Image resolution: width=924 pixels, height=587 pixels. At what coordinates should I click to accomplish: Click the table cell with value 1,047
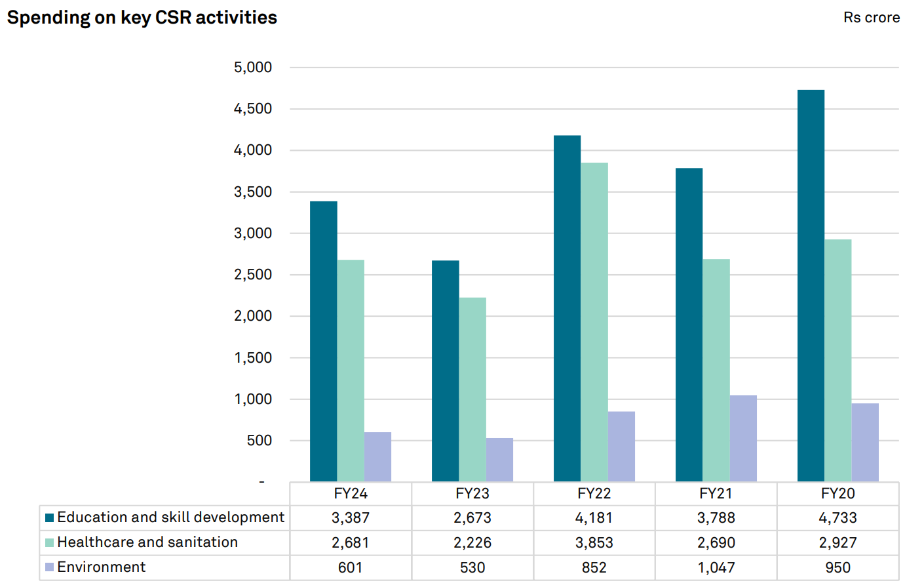pyautogui.click(x=716, y=568)
